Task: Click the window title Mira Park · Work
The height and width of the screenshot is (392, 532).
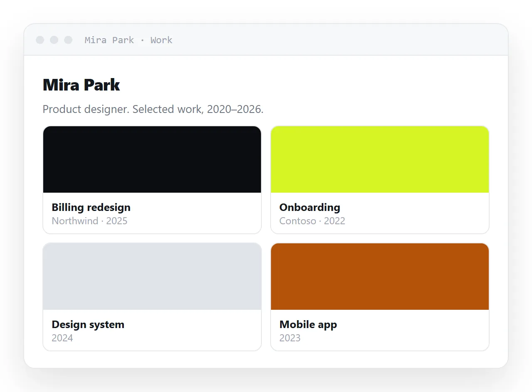Action: [128, 40]
